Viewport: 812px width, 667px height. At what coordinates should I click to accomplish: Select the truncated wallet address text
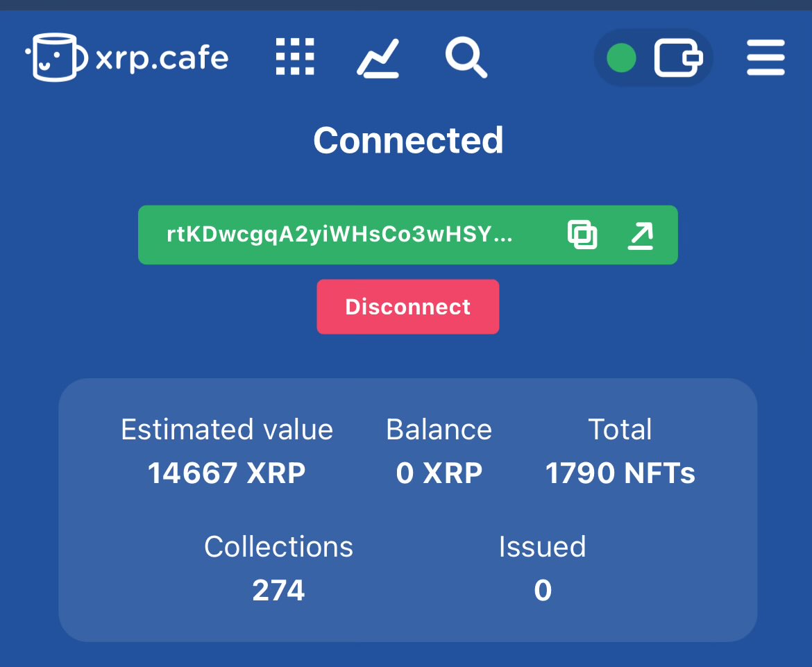click(x=339, y=235)
